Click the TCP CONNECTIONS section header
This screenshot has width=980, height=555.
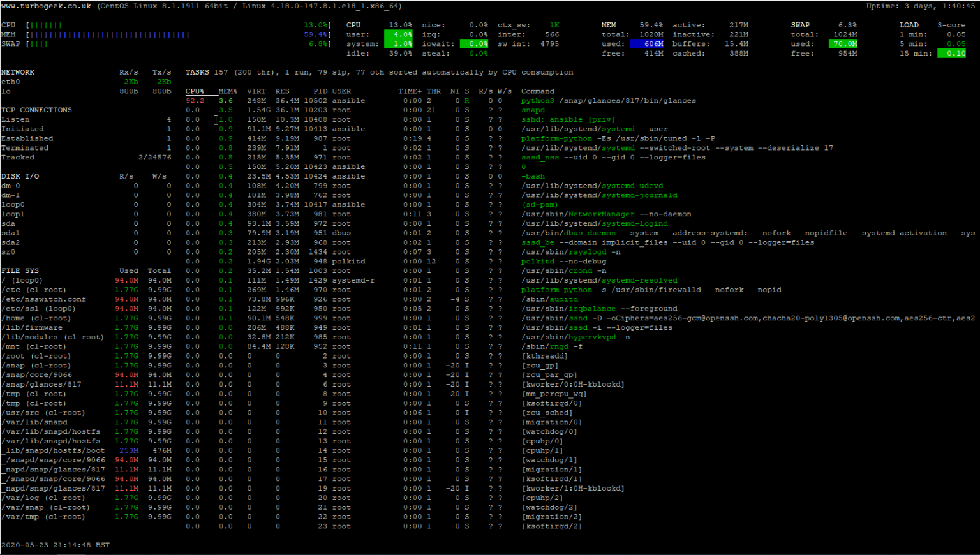(x=36, y=110)
